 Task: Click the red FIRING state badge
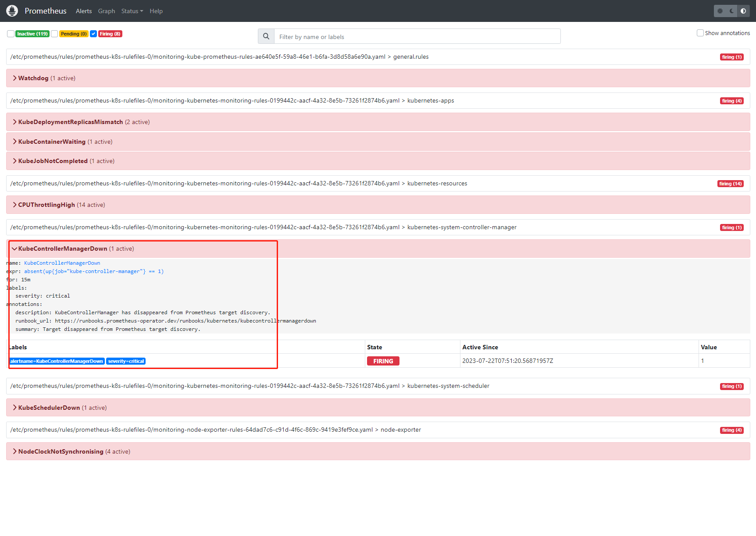point(383,361)
